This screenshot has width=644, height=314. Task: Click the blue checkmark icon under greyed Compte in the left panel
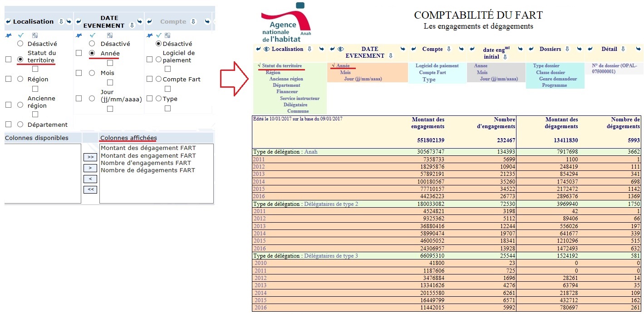159,35
